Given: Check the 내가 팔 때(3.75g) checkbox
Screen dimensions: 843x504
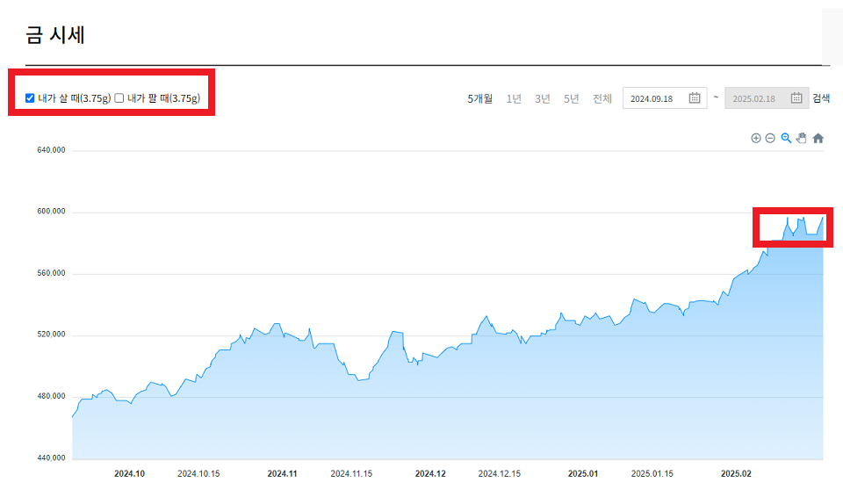Looking at the screenshot, I should click(x=119, y=97).
